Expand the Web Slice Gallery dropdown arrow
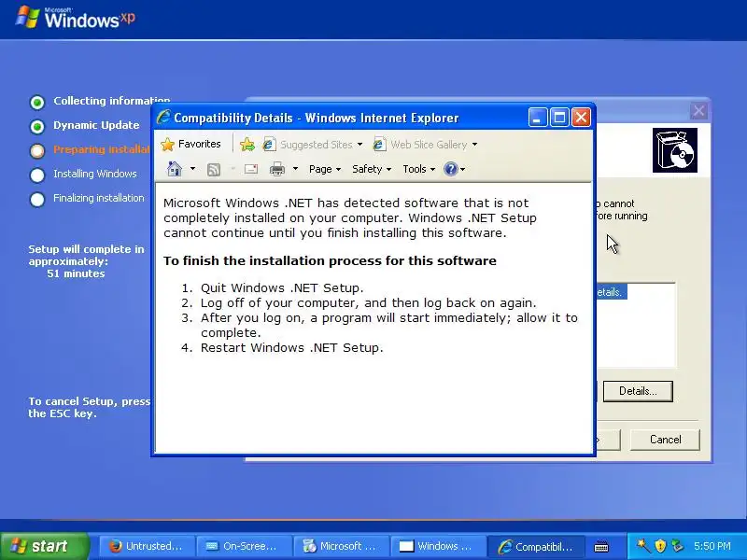 (x=474, y=145)
